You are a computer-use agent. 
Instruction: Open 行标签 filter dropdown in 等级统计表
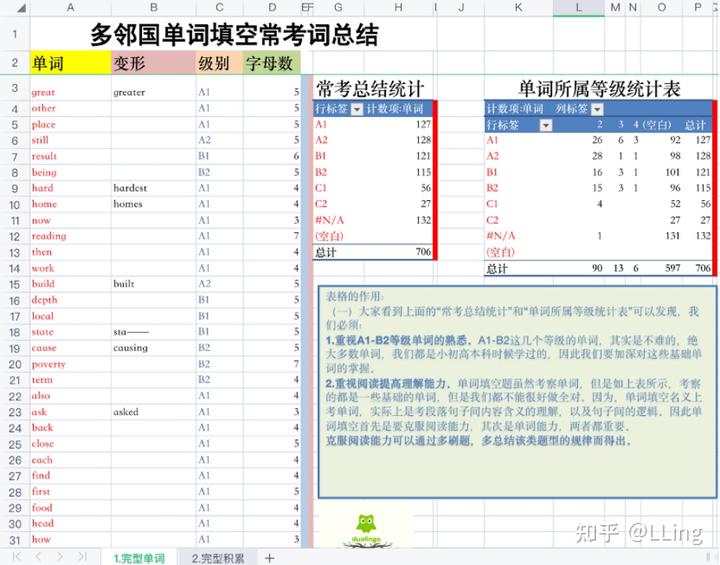tap(546, 125)
